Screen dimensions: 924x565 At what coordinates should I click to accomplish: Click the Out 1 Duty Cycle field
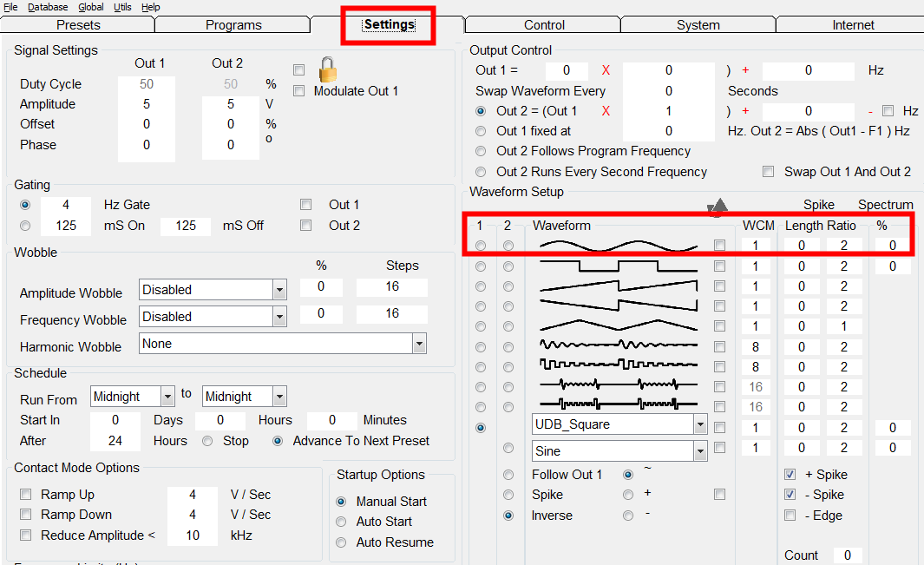146,83
